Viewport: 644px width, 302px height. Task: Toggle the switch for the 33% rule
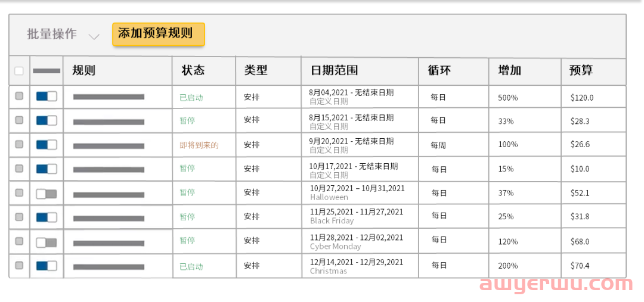47,121
